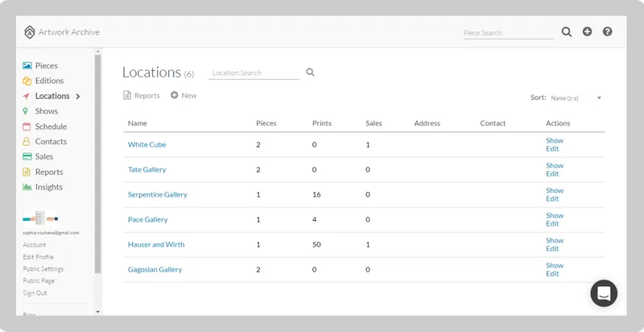Click the Shows pin icon in sidebar
Image resolution: width=644 pixels, height=332 pixels.
pyautogui.click(x=26, y=111)
